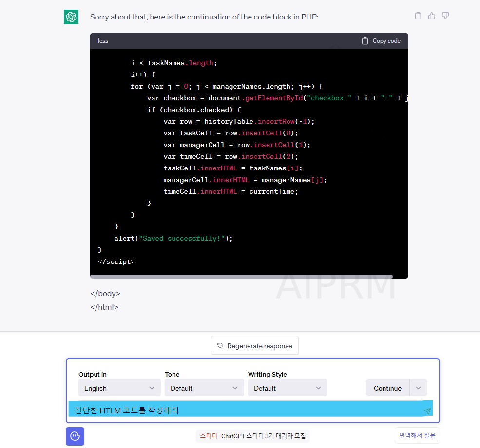The height and width of the screenshot is (448, 480).
Task: Copy code from the code block
Action: point(381,41)
